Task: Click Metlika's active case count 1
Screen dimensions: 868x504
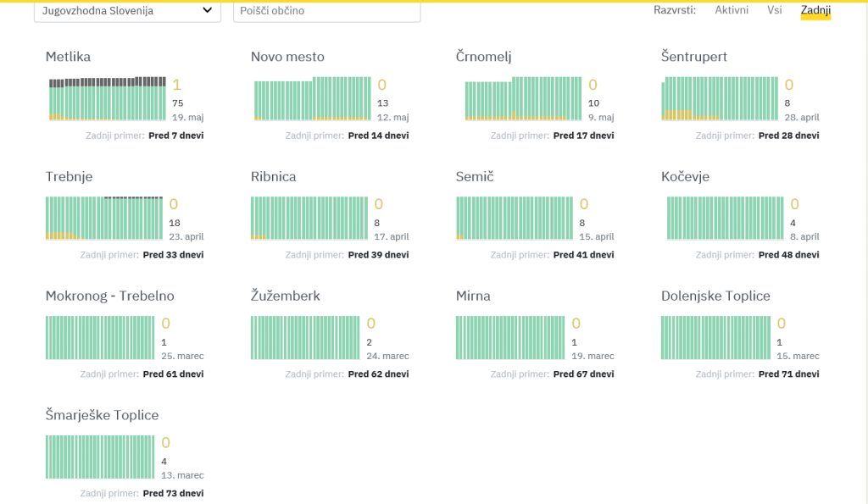Action: [x=176, y=85]
